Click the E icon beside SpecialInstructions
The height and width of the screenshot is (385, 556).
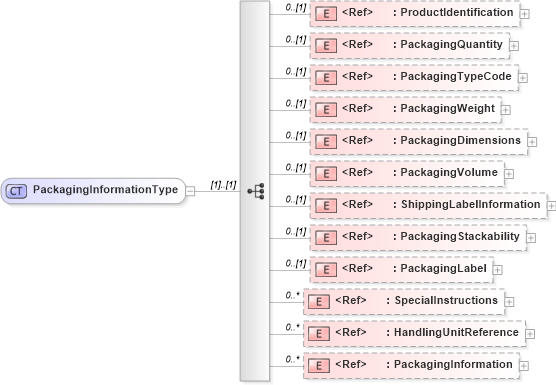pos(319,302)
